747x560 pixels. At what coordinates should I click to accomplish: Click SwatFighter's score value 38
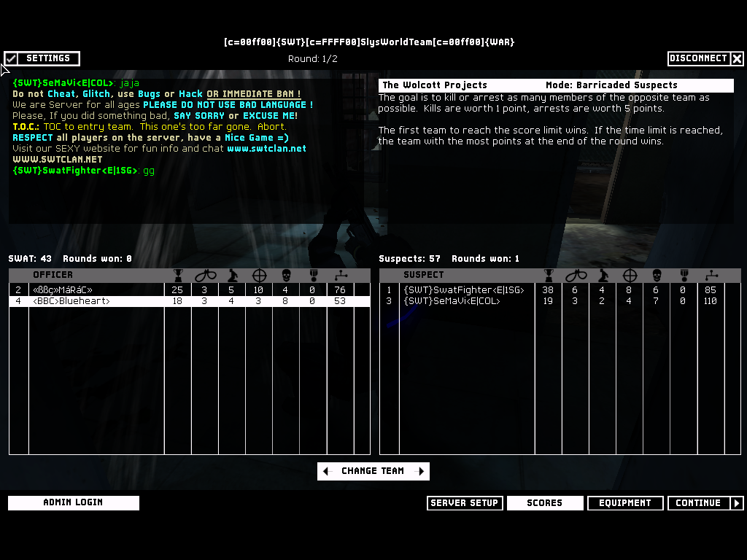548,290
